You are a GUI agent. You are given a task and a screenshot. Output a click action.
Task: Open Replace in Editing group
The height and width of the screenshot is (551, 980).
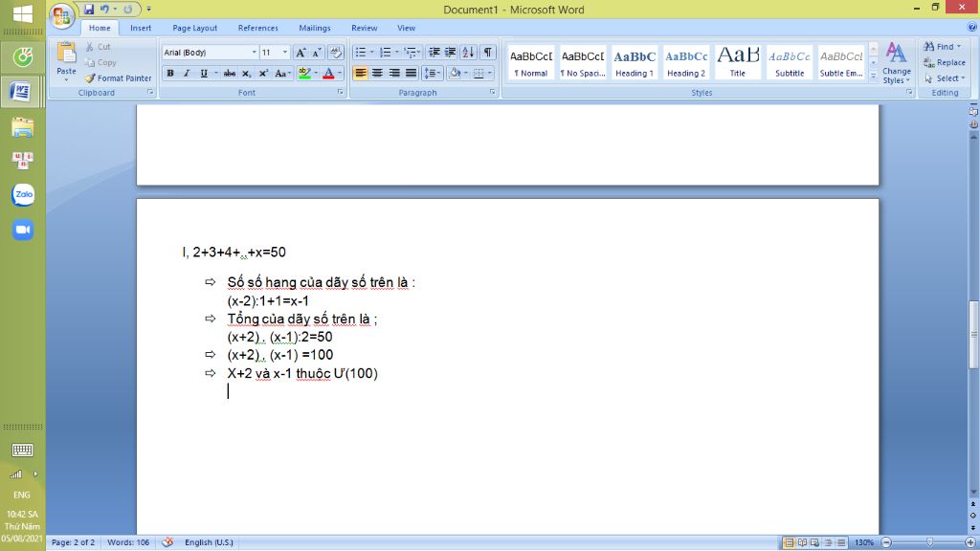click(945, 62)
